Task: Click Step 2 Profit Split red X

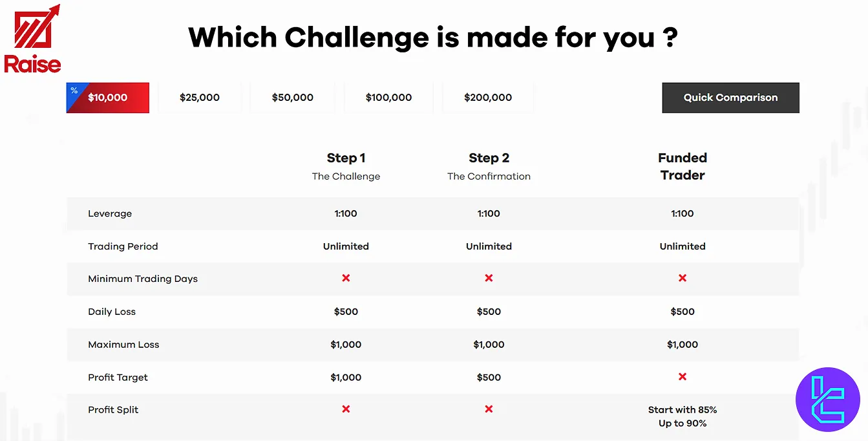Action: click(x=489, y=409)
